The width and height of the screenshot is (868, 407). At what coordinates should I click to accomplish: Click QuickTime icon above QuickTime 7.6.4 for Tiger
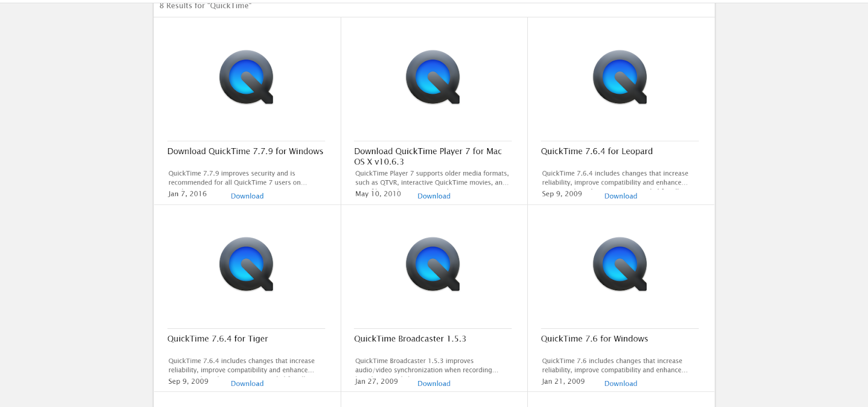tap(246, 264)
